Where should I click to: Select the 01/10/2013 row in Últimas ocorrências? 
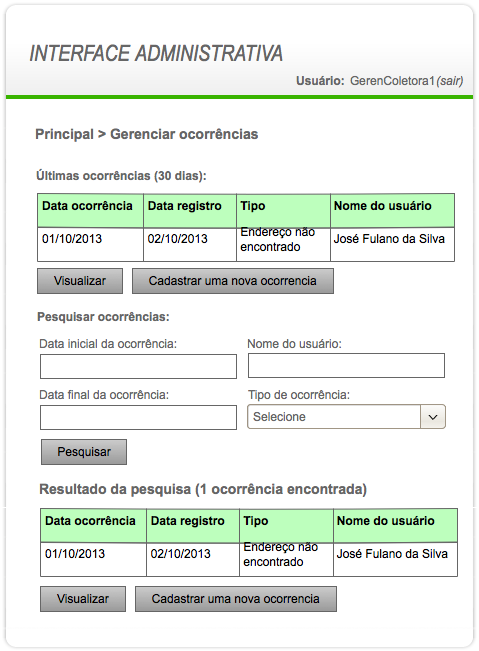point(246,245)
